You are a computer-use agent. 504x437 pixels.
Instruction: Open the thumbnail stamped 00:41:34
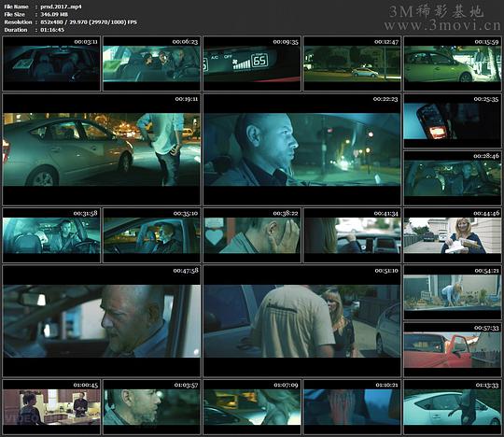352,235
